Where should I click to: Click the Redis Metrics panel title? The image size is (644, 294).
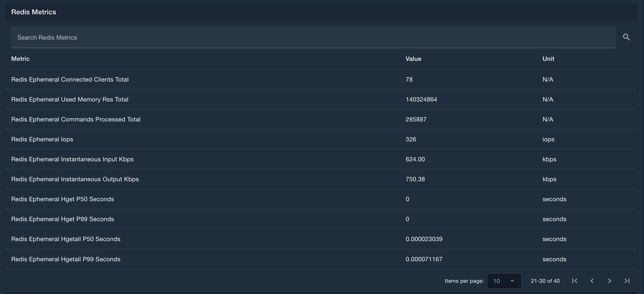pos(33,12)
